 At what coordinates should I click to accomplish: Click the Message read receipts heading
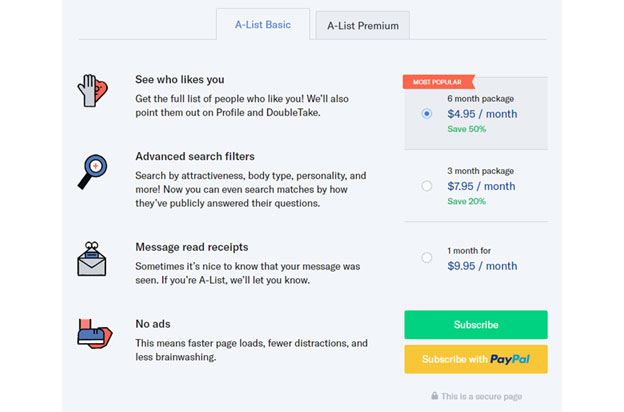click(192, 247)
